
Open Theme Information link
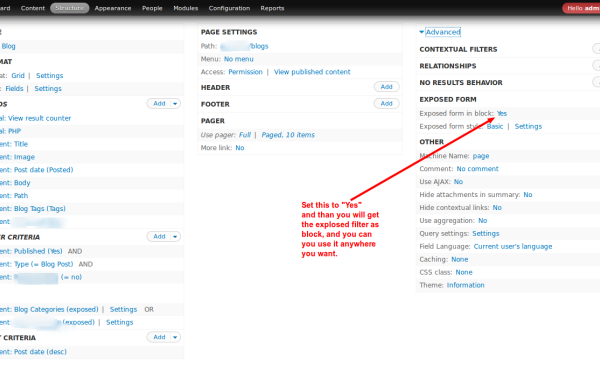coord(466,285)
